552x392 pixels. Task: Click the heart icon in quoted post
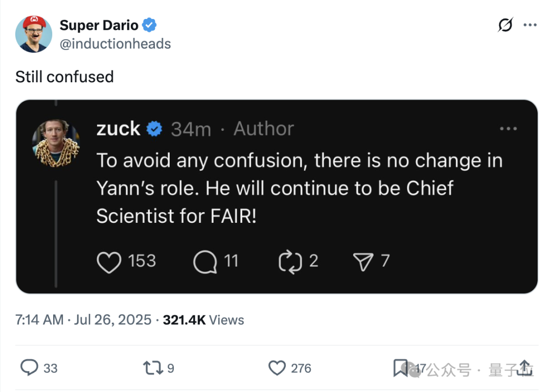coord(109,262)
